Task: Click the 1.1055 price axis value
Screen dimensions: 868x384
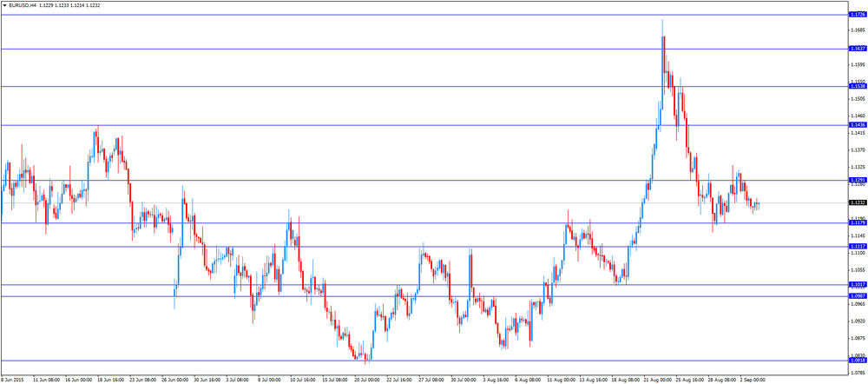Action: (857, 270)
